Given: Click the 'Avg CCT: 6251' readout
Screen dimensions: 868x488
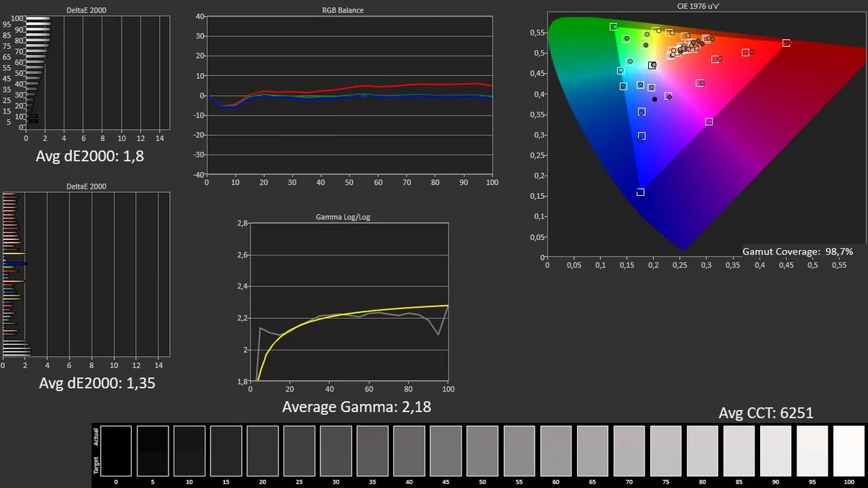Looking at the screenshot, I should coord(766,414).
